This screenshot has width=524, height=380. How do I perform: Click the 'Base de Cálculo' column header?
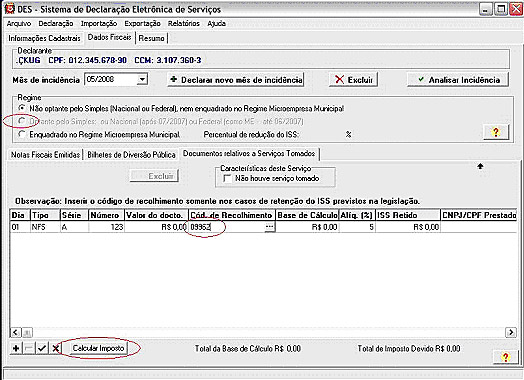click(307, 215)
